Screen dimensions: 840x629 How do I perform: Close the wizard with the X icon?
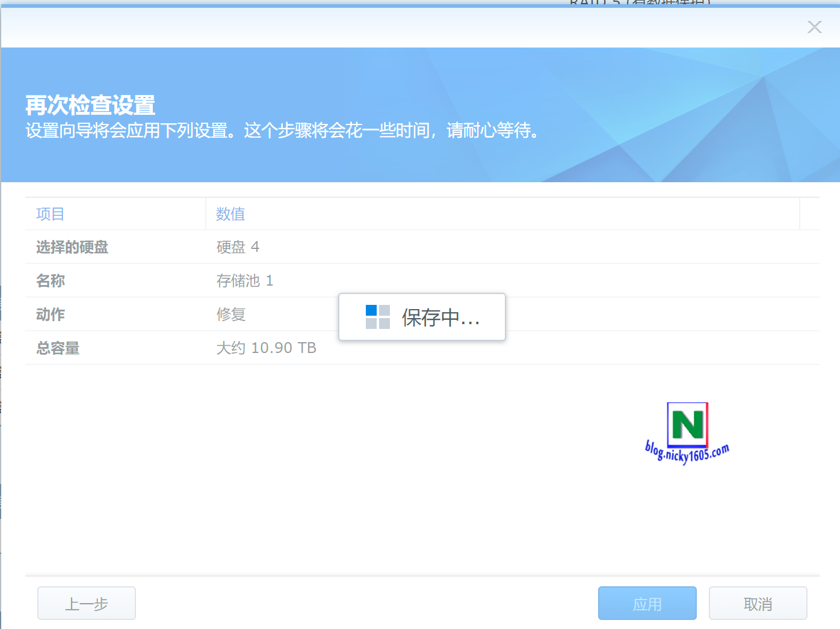tap(815, 27)
